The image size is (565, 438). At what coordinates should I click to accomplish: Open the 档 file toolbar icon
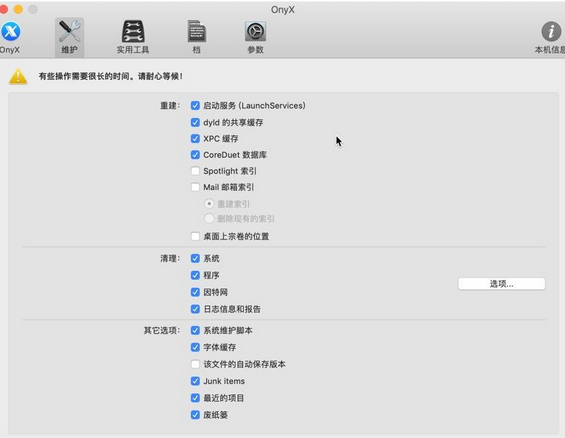tap(197, 31)
